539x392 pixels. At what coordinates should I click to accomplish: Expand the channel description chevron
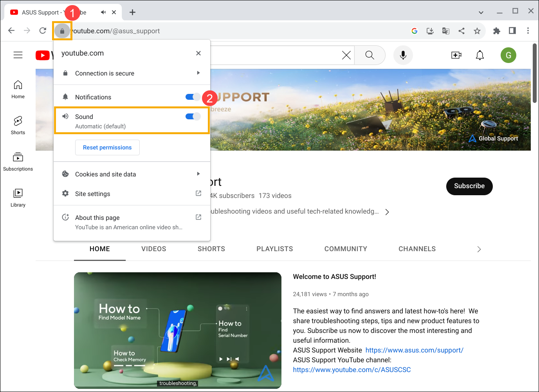[387, 212]
